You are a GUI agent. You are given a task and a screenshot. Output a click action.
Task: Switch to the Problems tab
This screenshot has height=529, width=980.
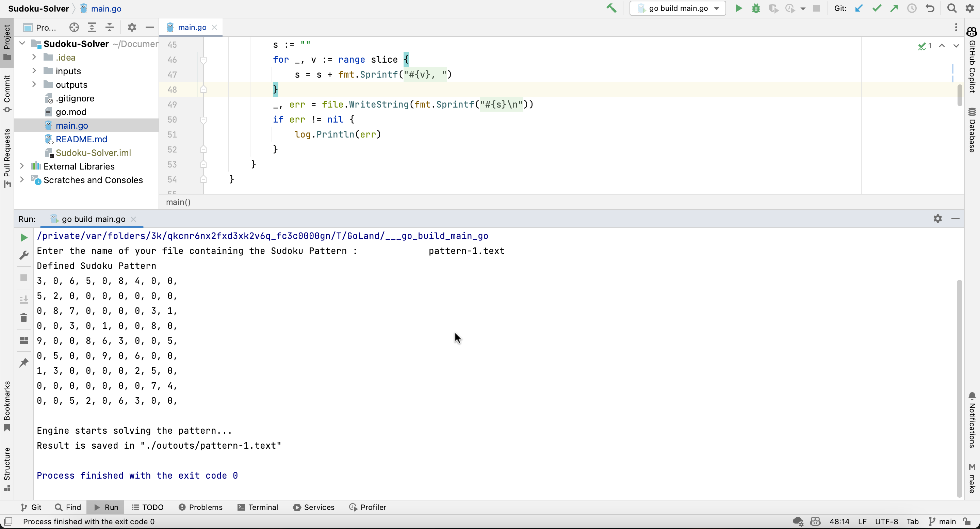point(200,507)
